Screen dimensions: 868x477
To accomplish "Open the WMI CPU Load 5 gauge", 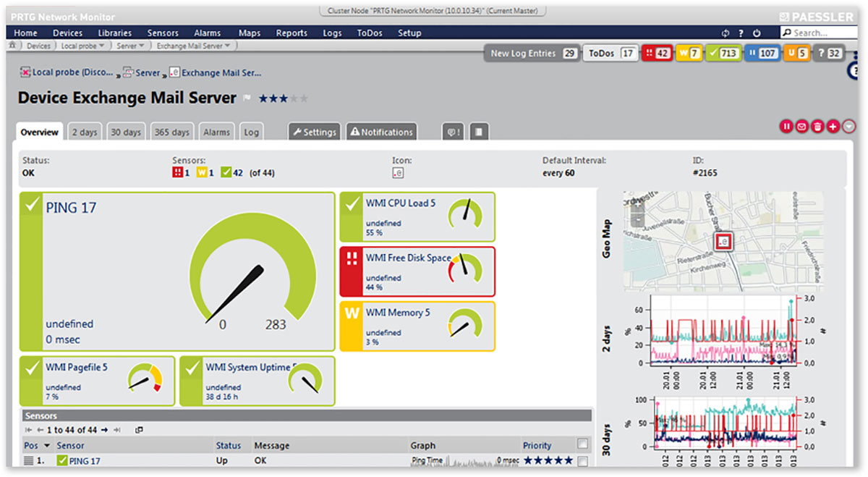I will (417, 216).
